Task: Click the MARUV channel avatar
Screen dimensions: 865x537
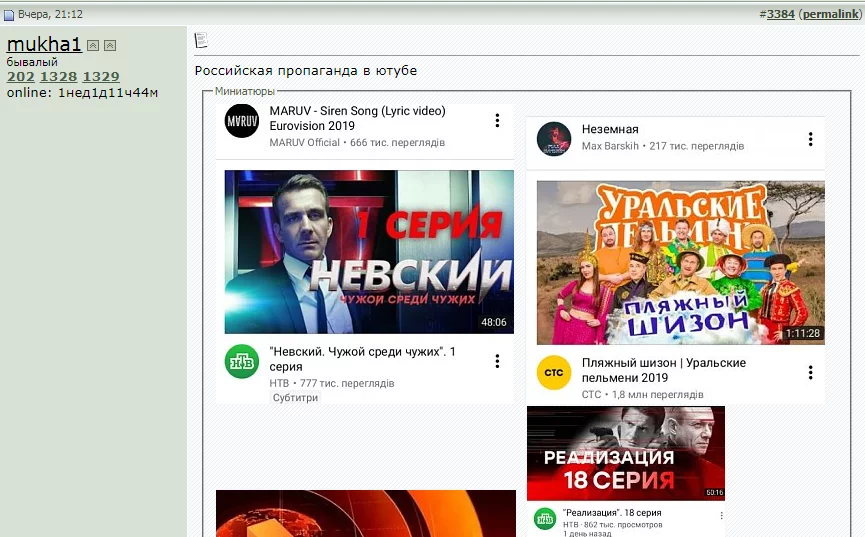Action: pos(242,121)
